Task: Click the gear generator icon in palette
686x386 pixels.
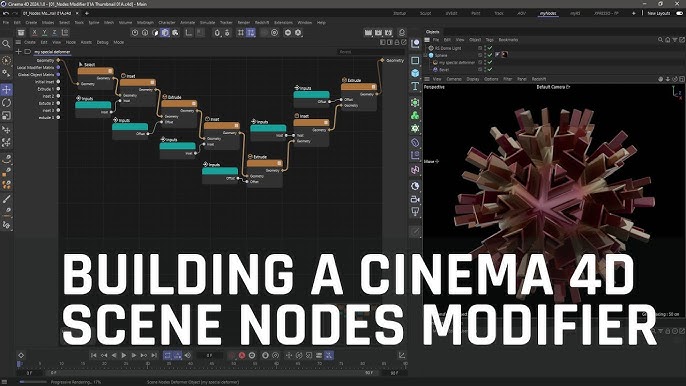Action: [415, 129]
